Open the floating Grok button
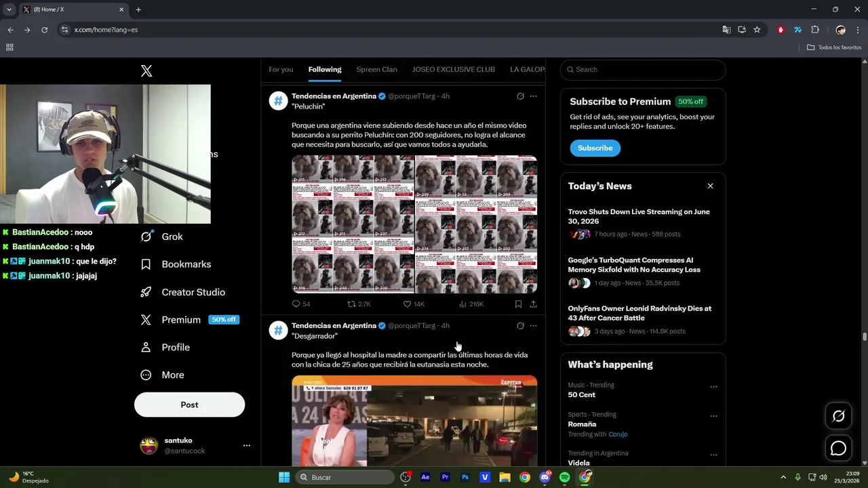 tap(838, 416)
